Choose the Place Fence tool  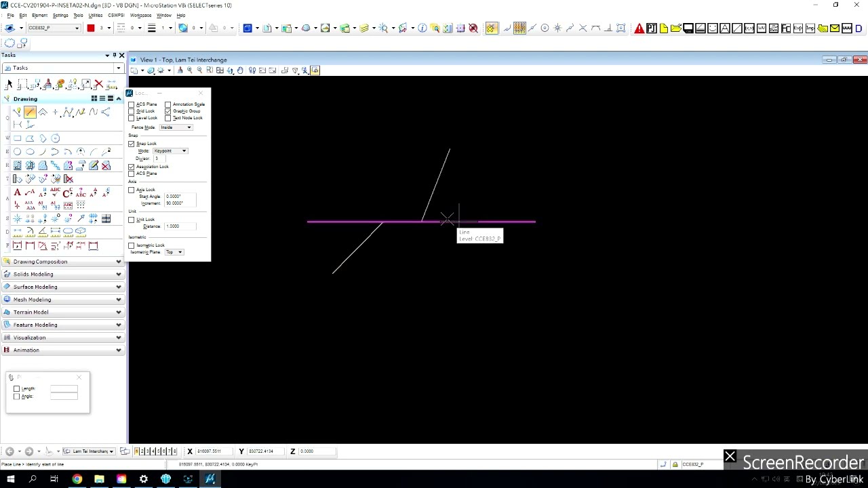[x=23, y=84]
